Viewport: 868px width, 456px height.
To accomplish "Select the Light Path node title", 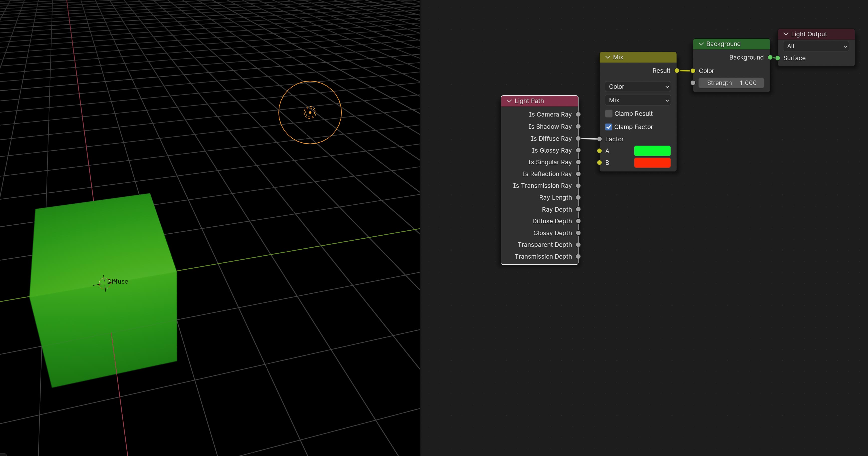I will click(529, 101).
